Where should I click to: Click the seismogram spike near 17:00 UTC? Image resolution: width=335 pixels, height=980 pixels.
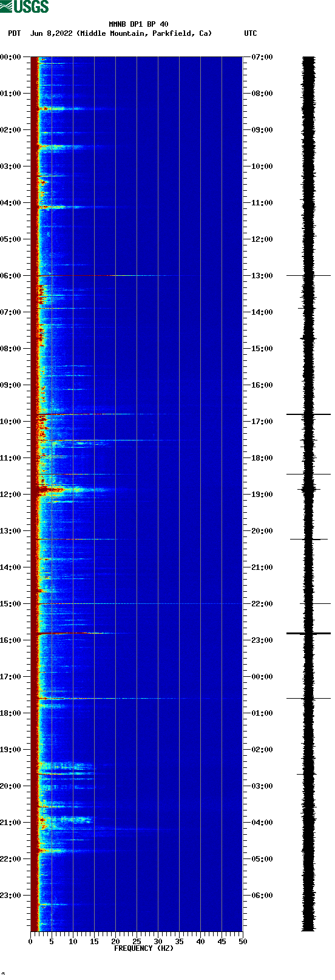308,414
